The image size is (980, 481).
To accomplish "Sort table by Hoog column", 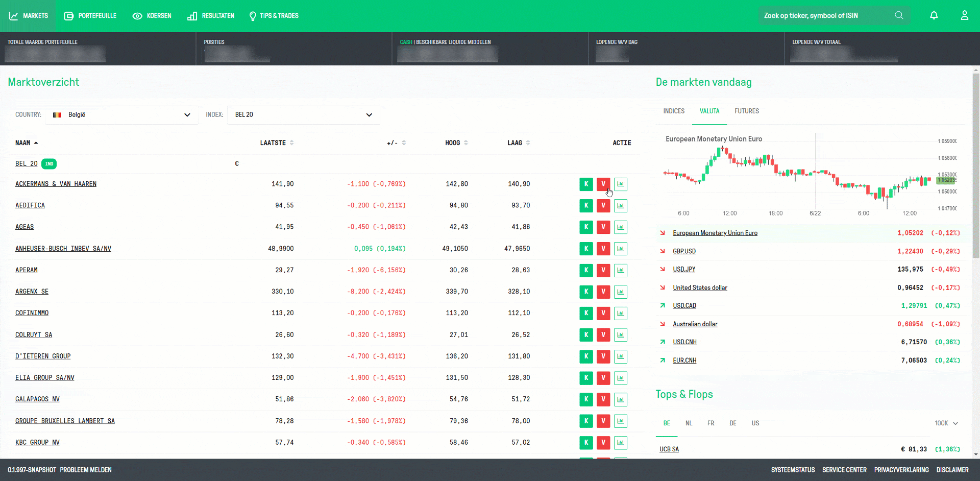I will pyautogui.click(x=456, y=143).
